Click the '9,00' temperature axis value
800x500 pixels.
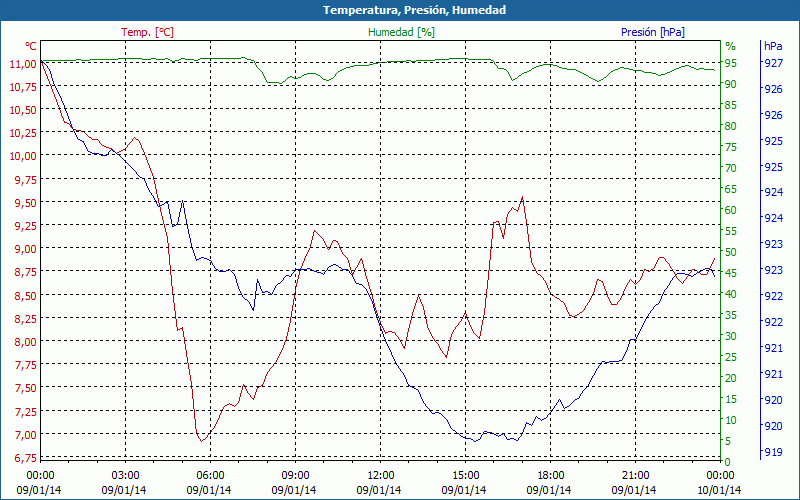pos(26,249)
